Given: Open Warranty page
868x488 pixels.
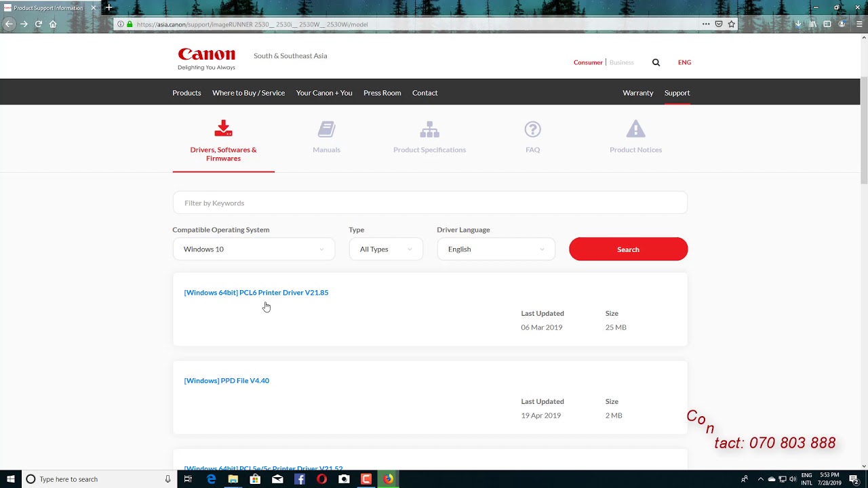Looking at the screenshot, I should 637,93.
